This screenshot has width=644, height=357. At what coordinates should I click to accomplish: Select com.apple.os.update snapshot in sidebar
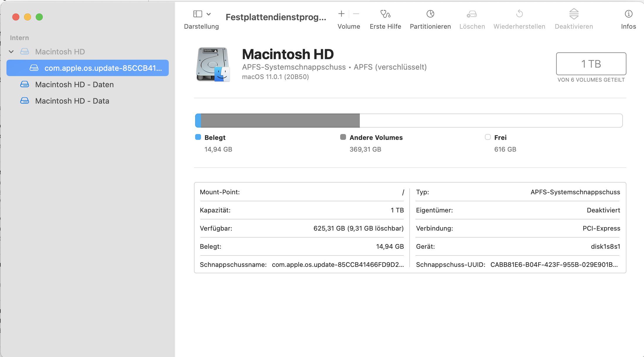pos(103,68)
